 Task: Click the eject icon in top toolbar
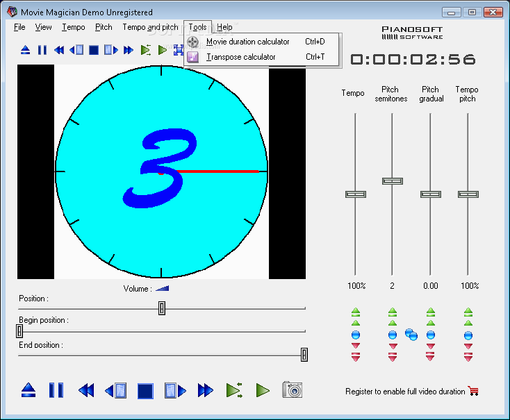point(26,50)
